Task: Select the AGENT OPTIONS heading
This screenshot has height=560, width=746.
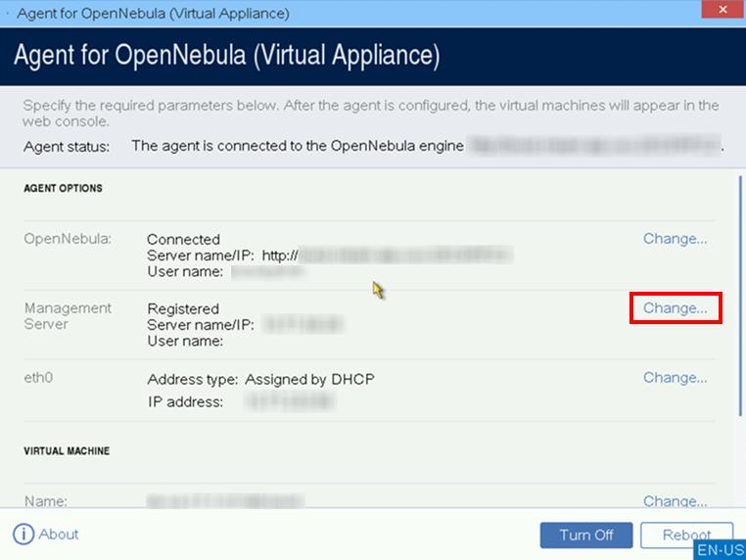Action: pyautogui.click(x=63, y=188)
